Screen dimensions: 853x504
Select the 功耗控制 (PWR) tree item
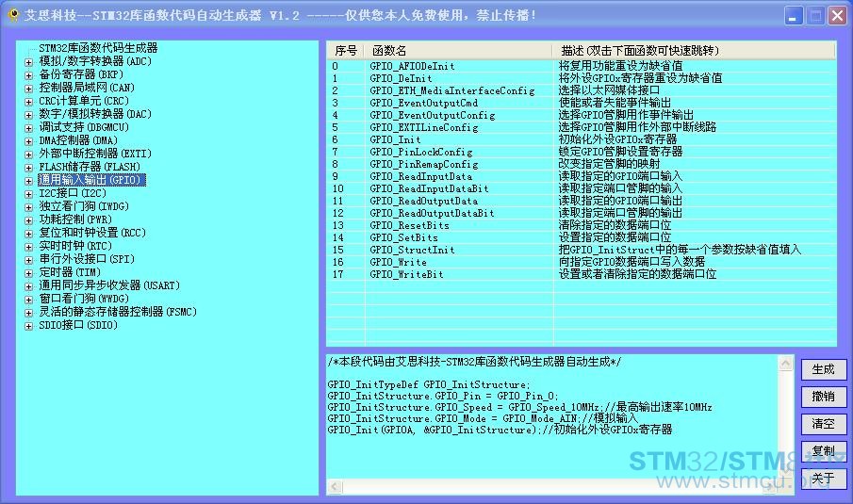pyautogui.click(x=75, y=219)
